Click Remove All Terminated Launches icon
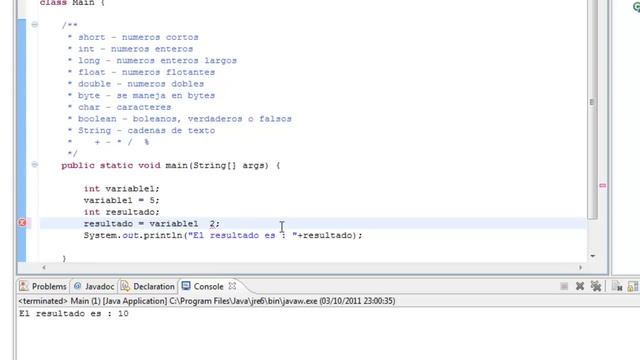 pos(596,287)
